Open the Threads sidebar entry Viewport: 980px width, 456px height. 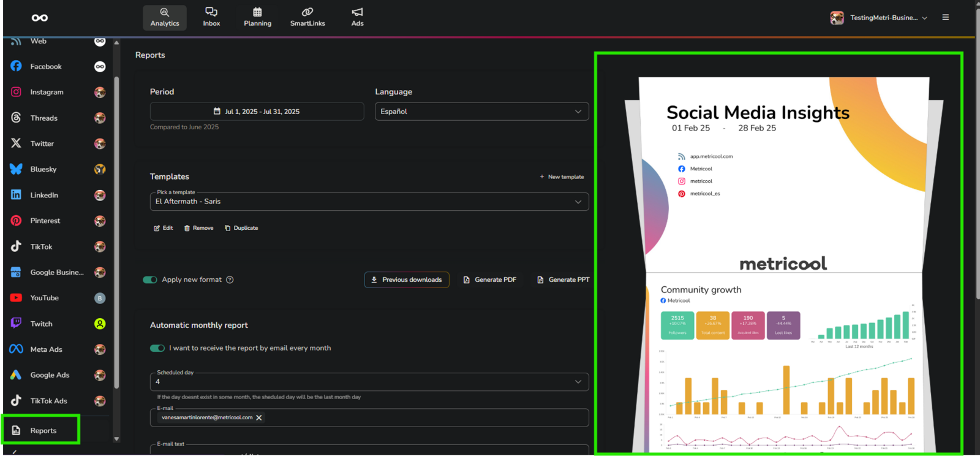pyautogui.click(x=44, y=118)
